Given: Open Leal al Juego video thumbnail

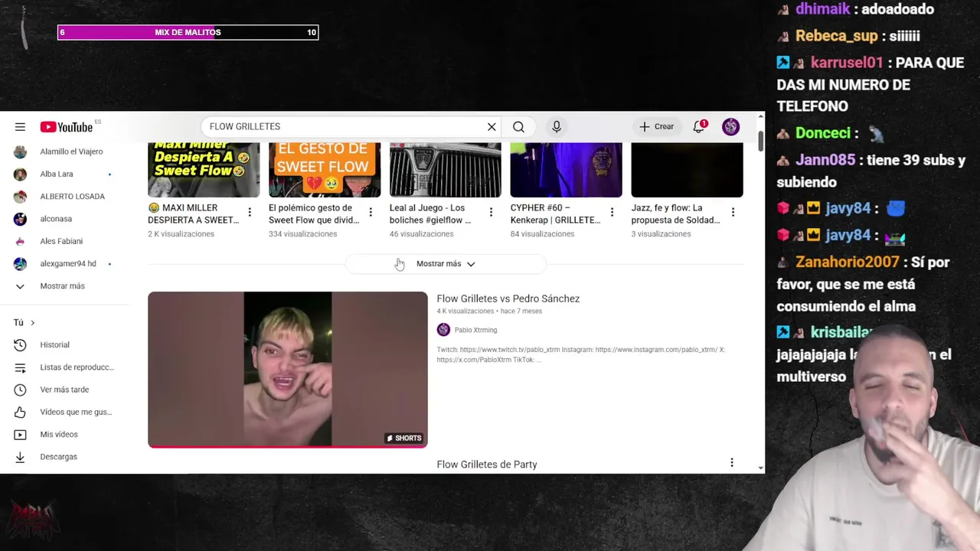Looking at the screenshot, I should (446, 170).
